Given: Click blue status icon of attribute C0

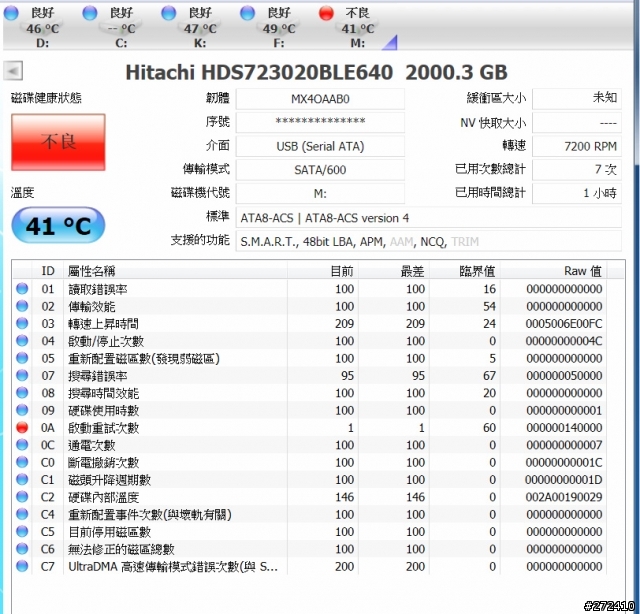Looking at the screenshot, I should point(22,462).
